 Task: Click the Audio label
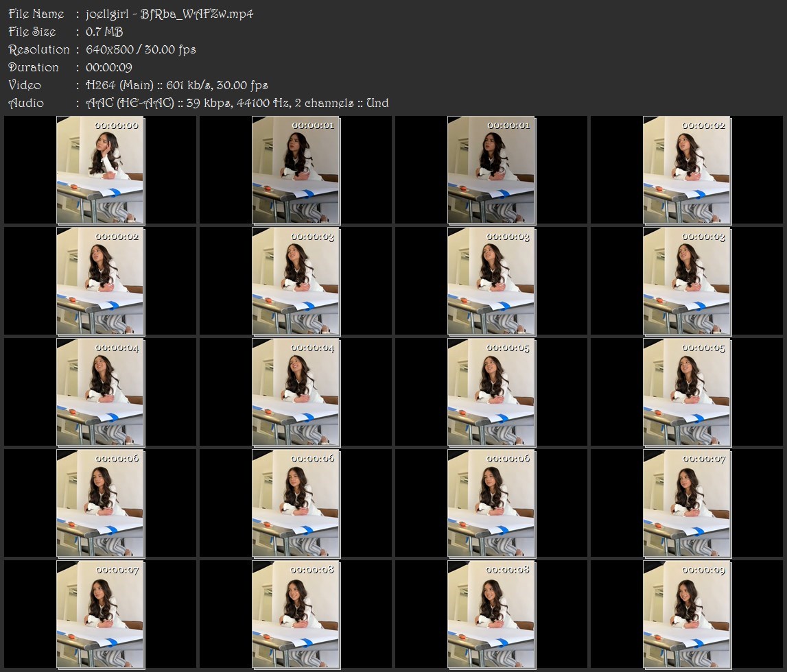26,103
